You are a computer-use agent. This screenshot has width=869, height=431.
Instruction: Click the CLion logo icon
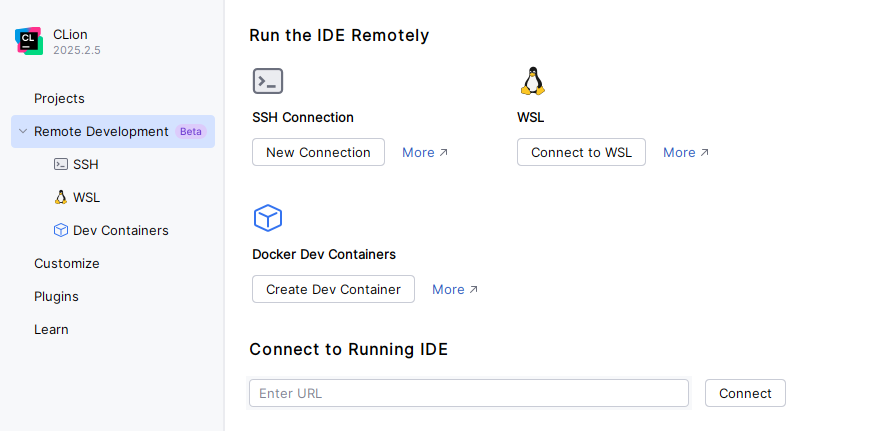coord(29,41)
